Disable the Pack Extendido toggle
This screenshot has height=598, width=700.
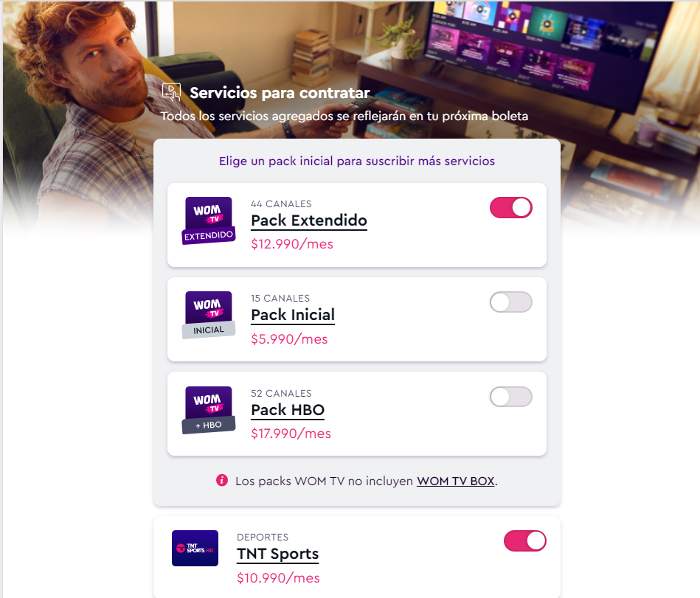click(511, 208)
